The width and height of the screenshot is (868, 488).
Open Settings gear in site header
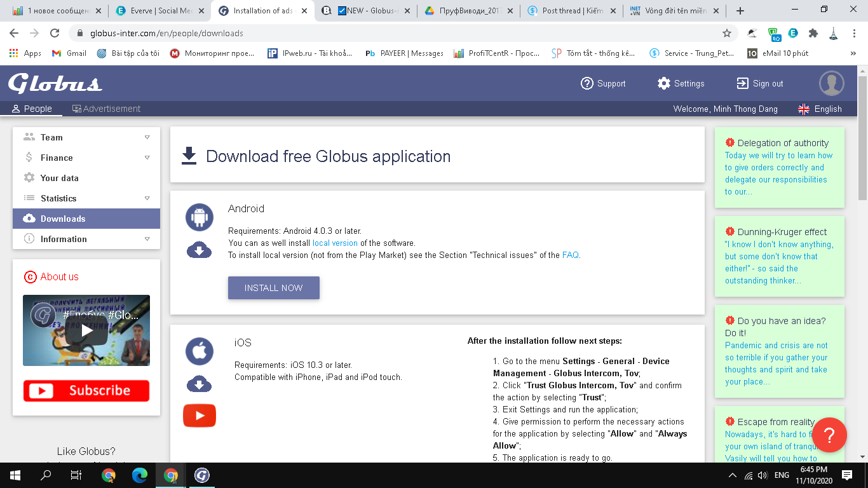(x=664, y=83)
